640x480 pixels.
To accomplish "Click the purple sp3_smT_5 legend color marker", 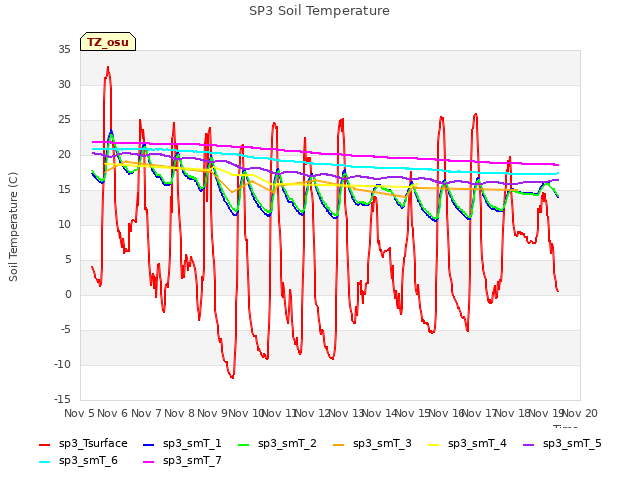I will coord(529,444).
